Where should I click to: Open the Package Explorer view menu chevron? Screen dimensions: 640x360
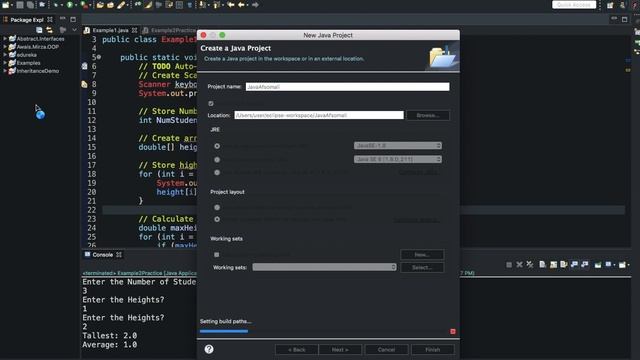(x=74, y=30)
